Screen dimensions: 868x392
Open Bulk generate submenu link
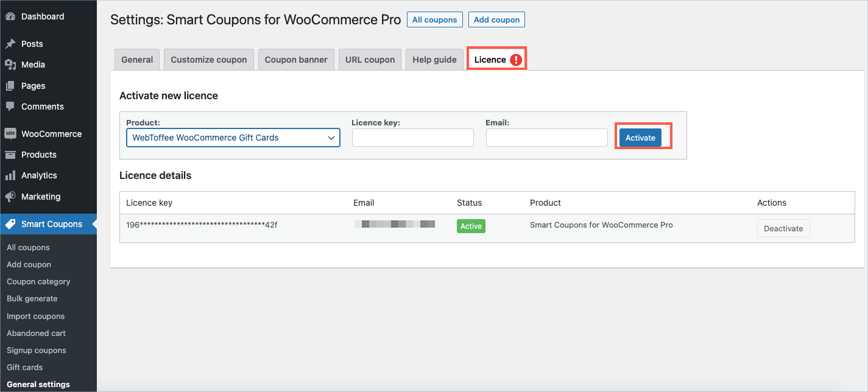32,299
